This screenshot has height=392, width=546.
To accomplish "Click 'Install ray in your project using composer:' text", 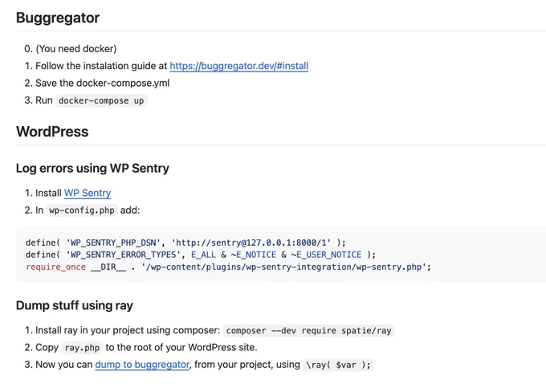I will click(x=128, y=330).
